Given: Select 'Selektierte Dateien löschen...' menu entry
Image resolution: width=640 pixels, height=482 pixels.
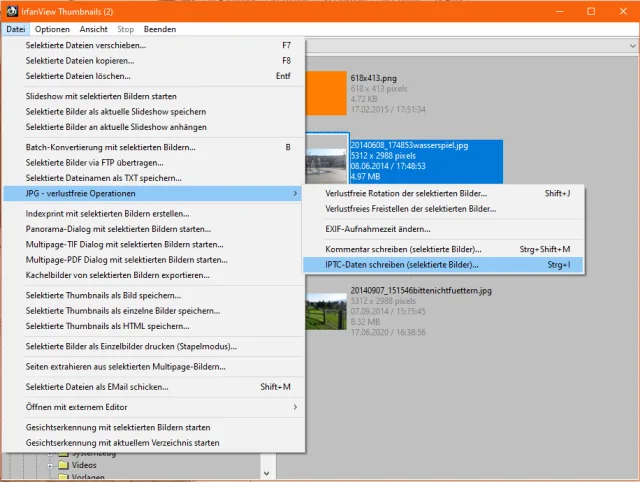Looking at the screenshot, I should pos(78,76).
